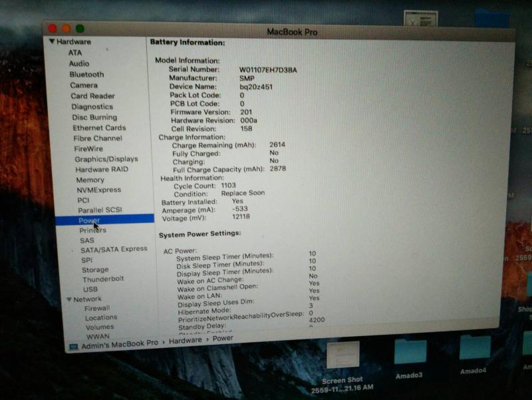Collapse the Hardware section triangle
Screen dimensions: 532x400
52,42
